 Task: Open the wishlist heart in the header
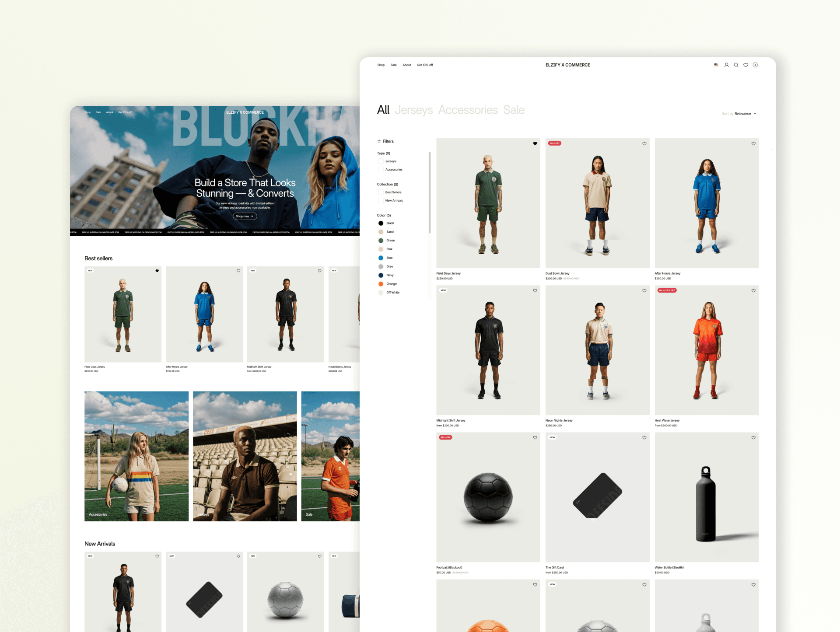click(745, 65)
